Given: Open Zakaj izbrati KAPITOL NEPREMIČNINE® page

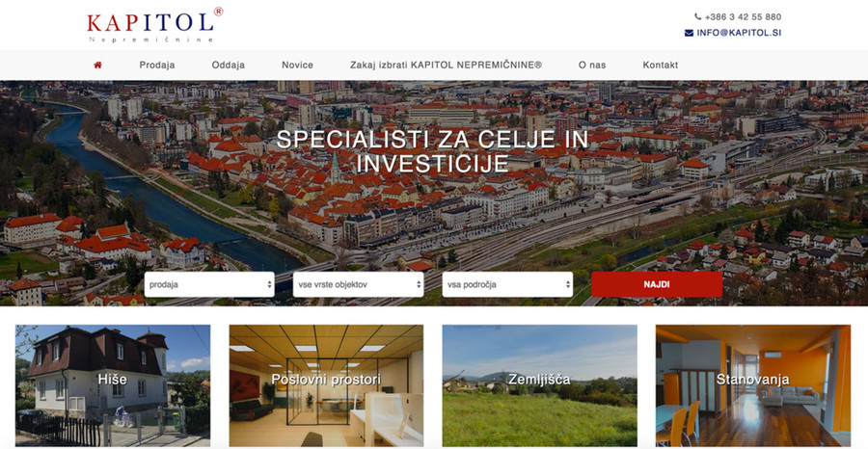Looking at the screenshot, I should pyautogui.click(x=447, y=65).
